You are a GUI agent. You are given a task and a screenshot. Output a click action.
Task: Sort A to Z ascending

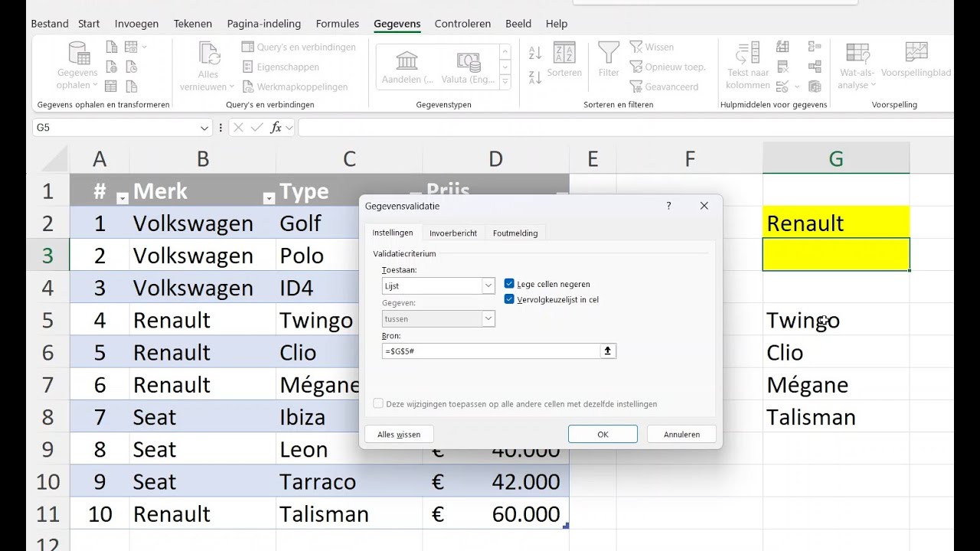[535, 53]
